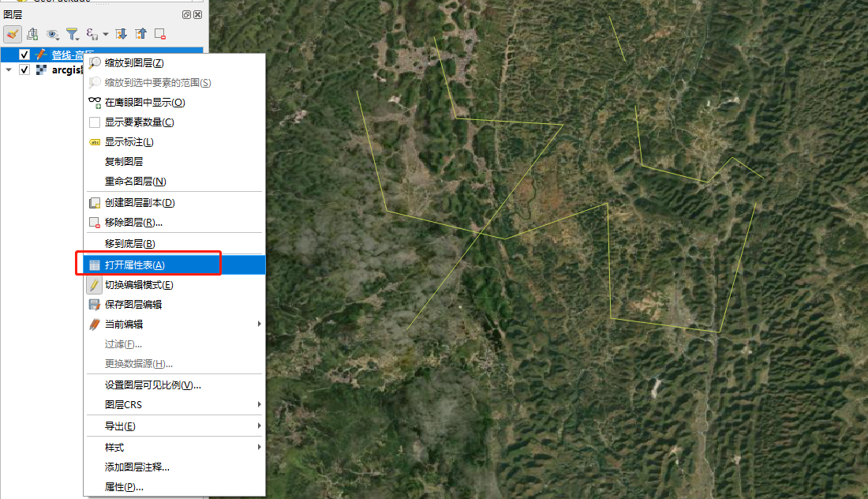868x499 pixels.
Task: Select 重命名图层(N) menu entry
Action: pyautogui.click(x=174, y=182)
